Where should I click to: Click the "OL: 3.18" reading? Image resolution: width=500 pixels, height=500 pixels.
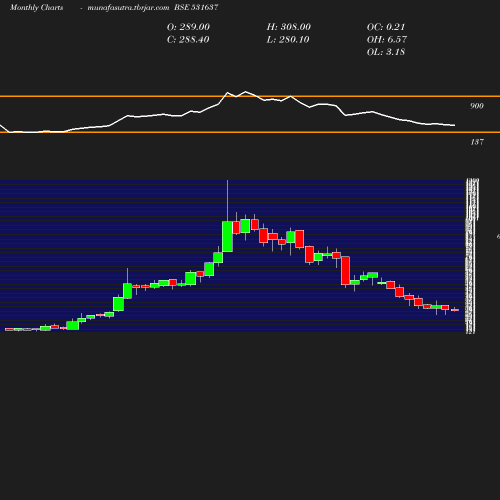point(386,52)
